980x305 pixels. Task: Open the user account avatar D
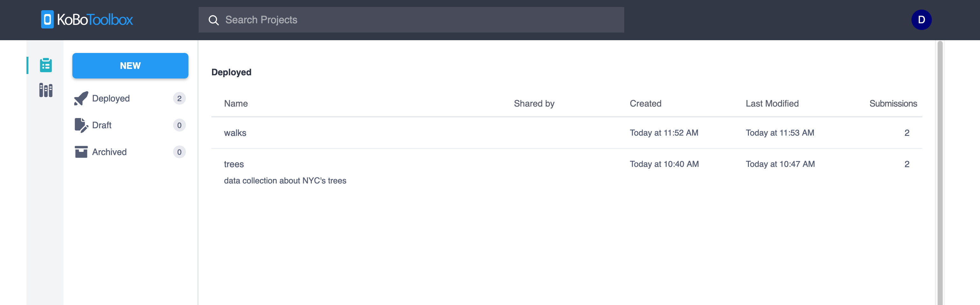coord(921,20)
